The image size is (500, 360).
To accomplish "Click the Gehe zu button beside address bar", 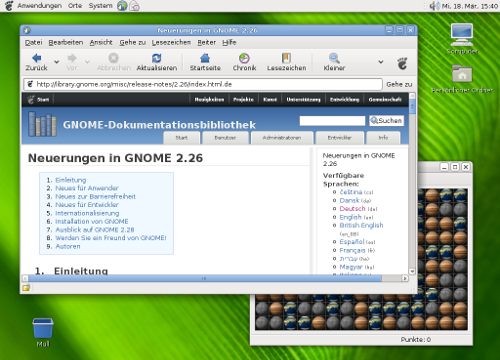I will pyautogui.click(x=399, y=84).
